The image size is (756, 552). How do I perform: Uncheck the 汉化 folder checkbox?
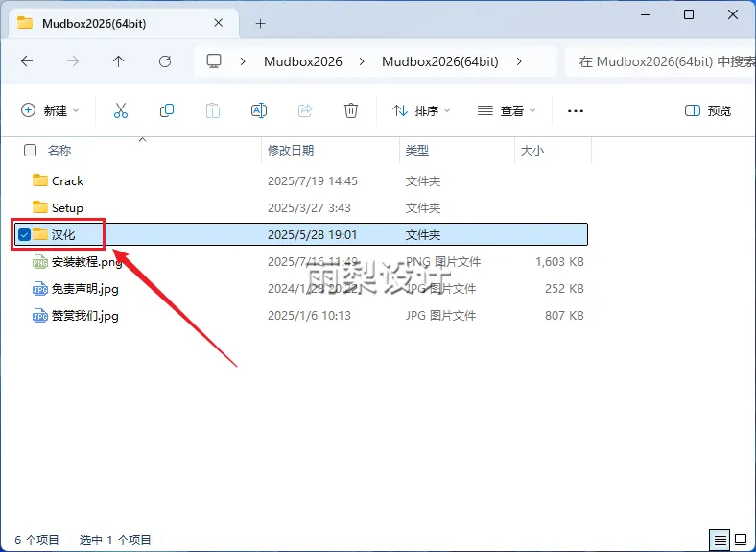24,234
